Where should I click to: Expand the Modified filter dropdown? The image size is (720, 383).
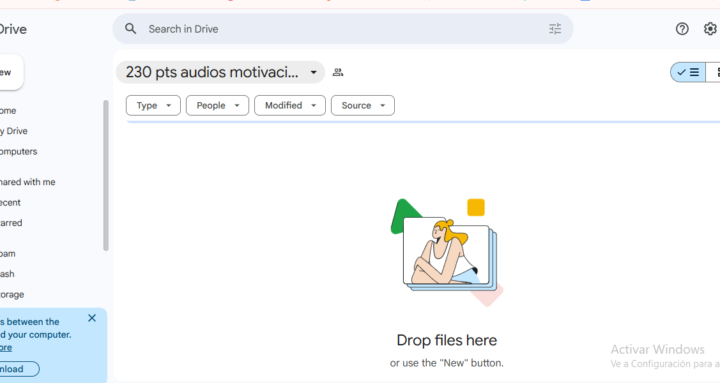tap(290, 106)
